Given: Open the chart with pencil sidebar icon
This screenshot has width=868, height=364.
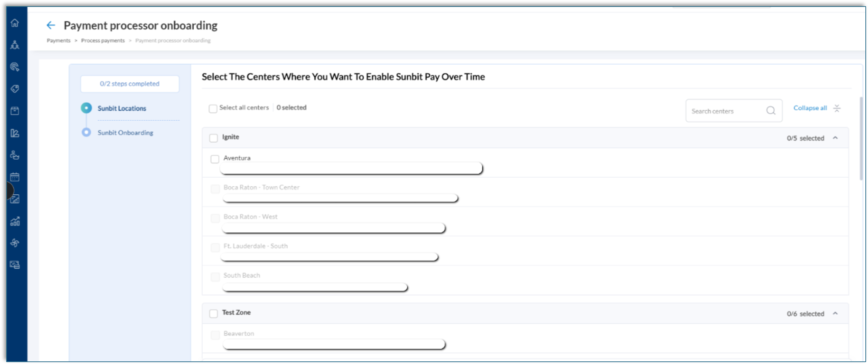Looking at the screenshot, I should point(15,133).
